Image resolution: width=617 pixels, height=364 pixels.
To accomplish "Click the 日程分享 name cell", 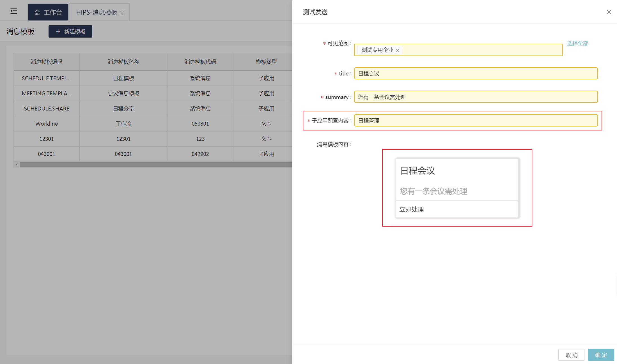I will [123, 109].
